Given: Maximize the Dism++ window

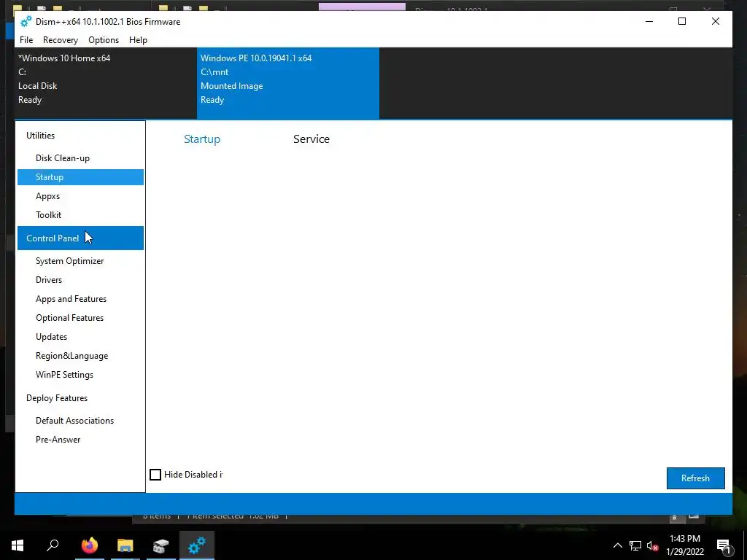Looking at the screenshot, I should (682, 21).
